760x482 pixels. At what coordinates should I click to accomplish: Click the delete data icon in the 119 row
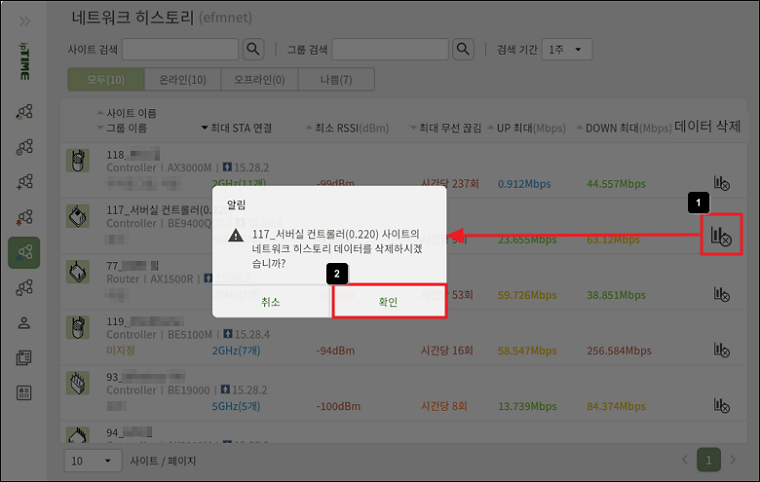point(720,347)
